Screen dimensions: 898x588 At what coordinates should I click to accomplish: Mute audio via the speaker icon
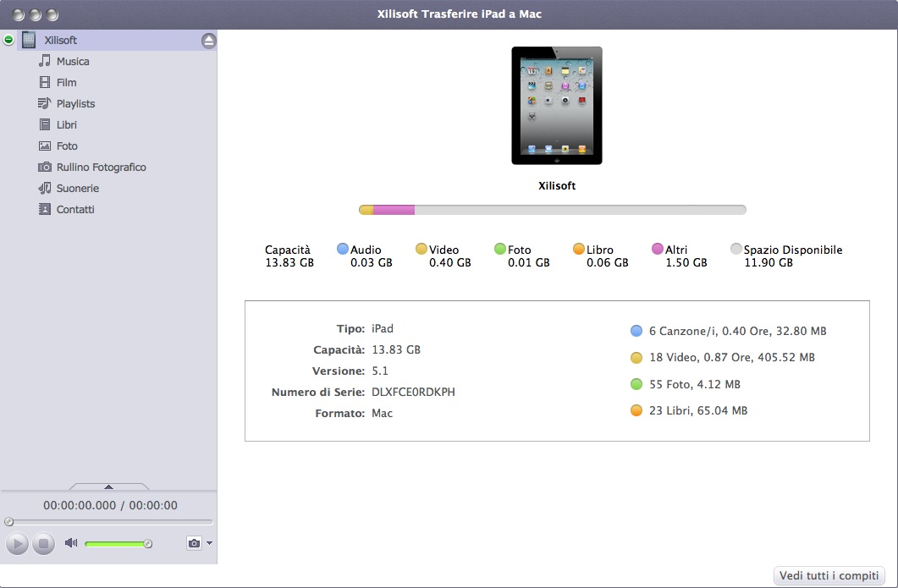coord(69,543)
